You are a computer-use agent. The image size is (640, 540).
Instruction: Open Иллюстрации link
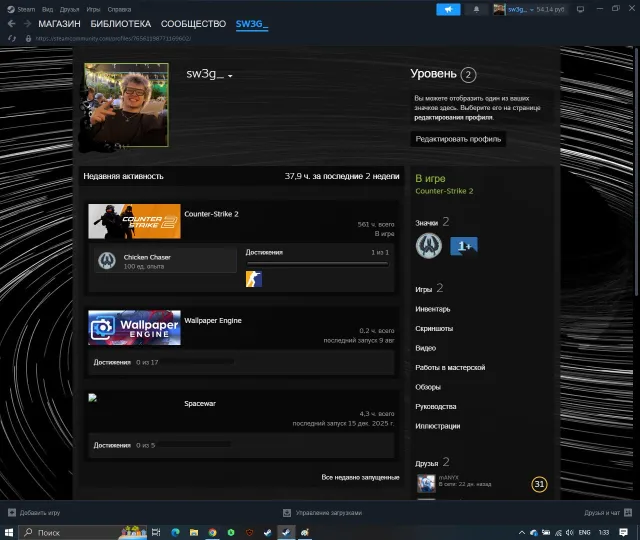coord(438,426)
